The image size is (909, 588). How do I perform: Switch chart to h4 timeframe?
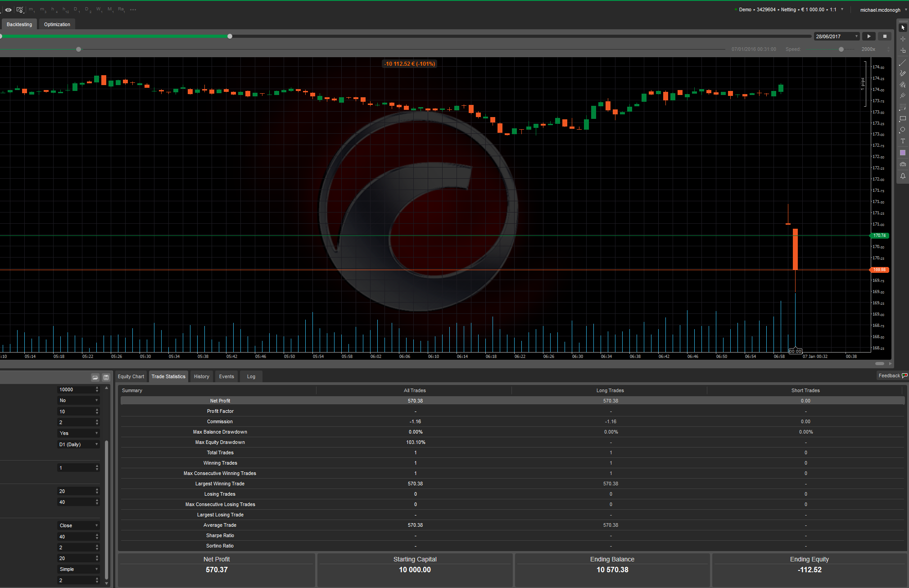pyautogui.click(x=54, y=9)
